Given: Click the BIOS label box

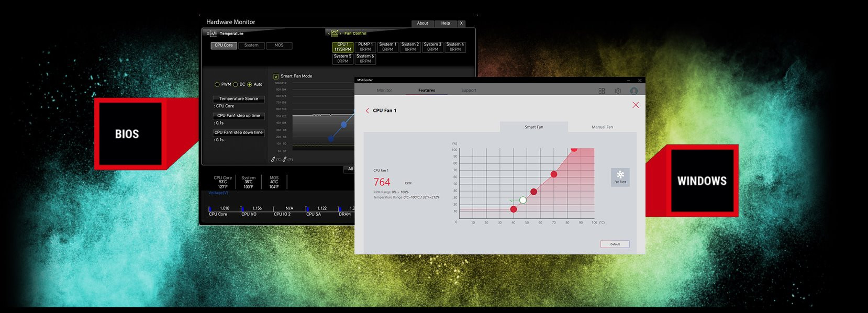Looking at the screenshot, I should (130, 134).
